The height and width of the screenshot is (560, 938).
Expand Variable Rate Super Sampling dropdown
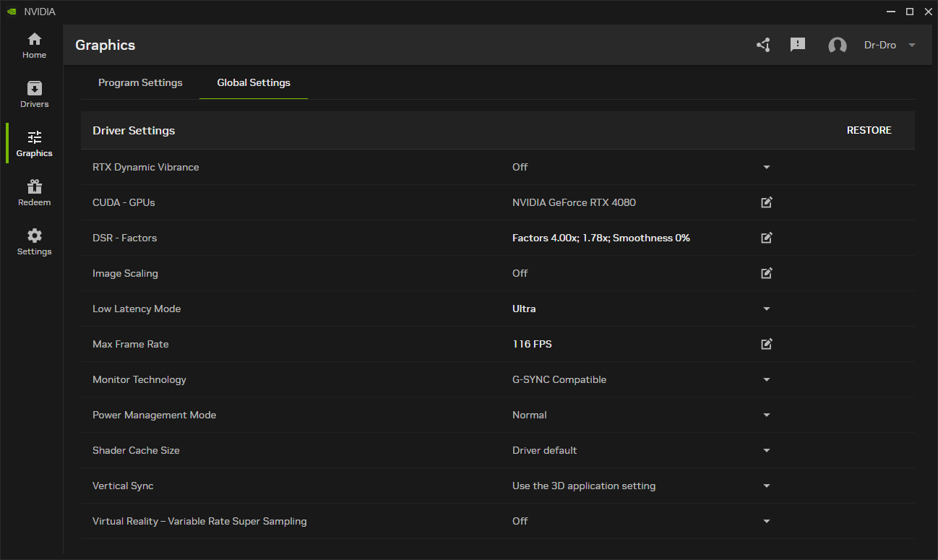(x=767, y=521)
